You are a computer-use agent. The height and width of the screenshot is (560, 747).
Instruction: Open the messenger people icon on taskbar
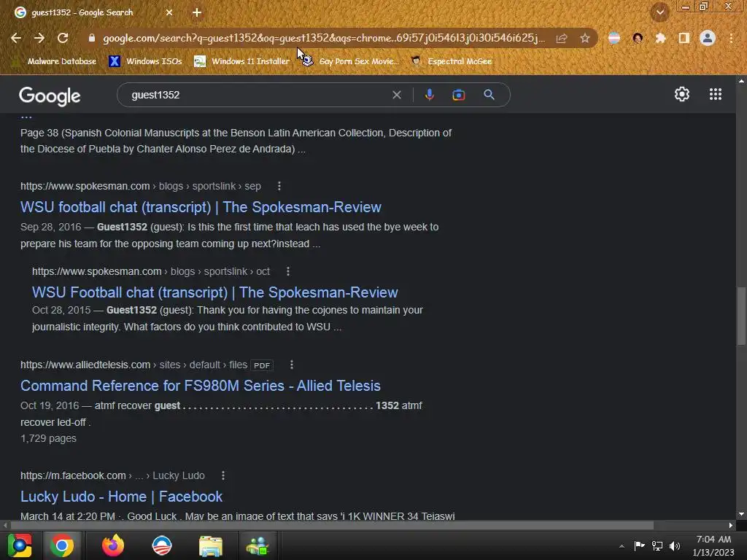point(258,546)
